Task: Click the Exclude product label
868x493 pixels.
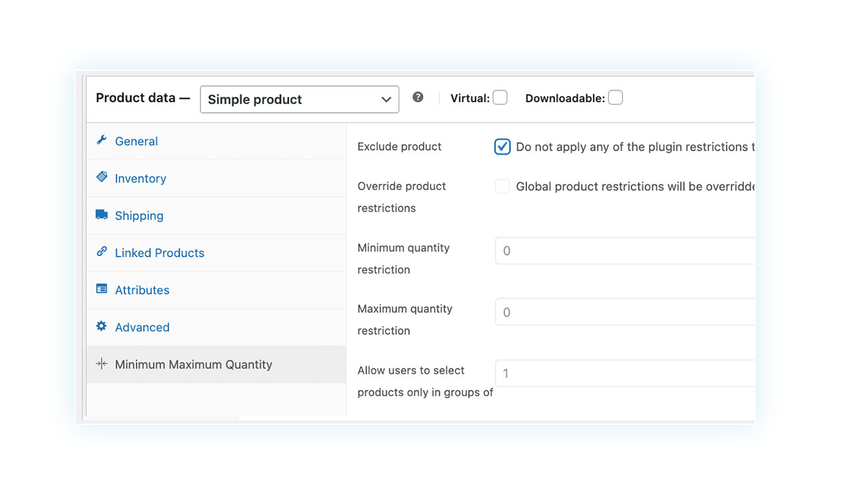Action: (x=399, y=147)
